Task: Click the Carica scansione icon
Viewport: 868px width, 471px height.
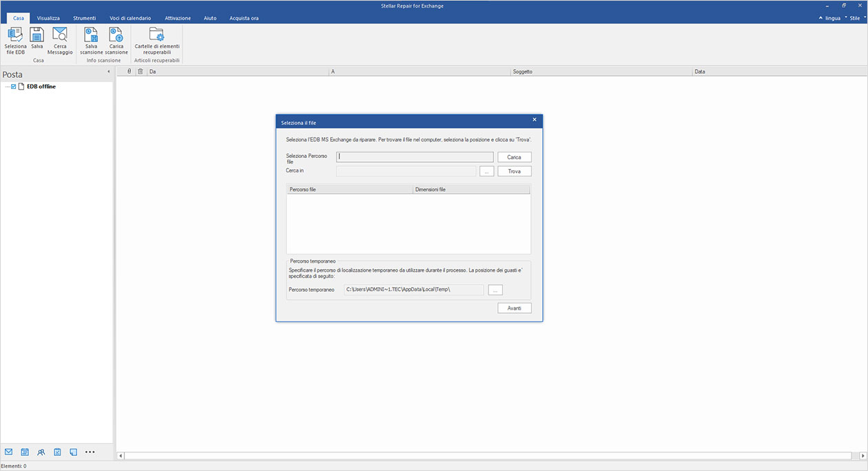Action: pyautogui.click(x=116, y=40)
